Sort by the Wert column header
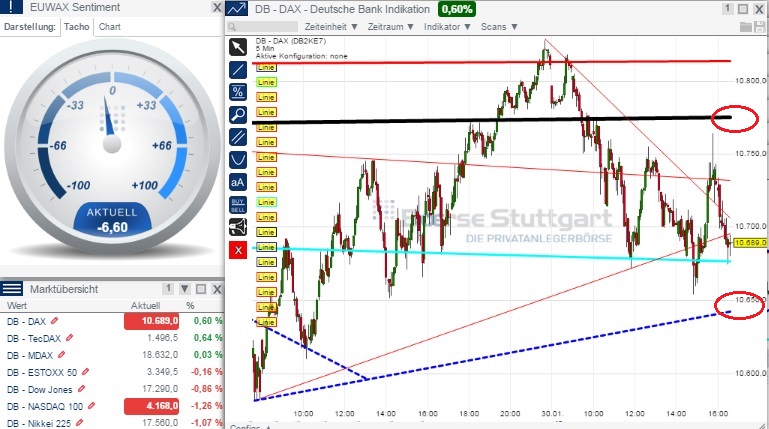 (x=17, y=305)
